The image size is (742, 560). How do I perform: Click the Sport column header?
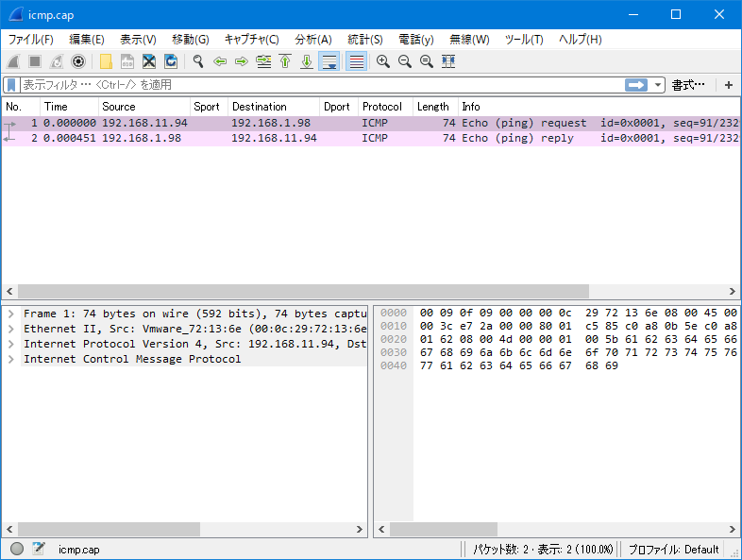click(210, 107)
